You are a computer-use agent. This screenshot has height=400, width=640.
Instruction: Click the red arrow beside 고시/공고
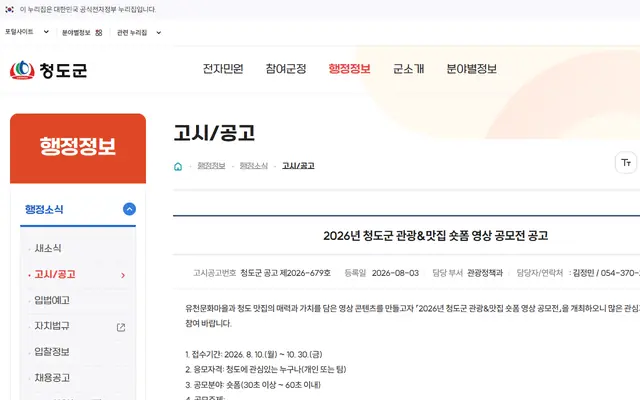(123, 276)
